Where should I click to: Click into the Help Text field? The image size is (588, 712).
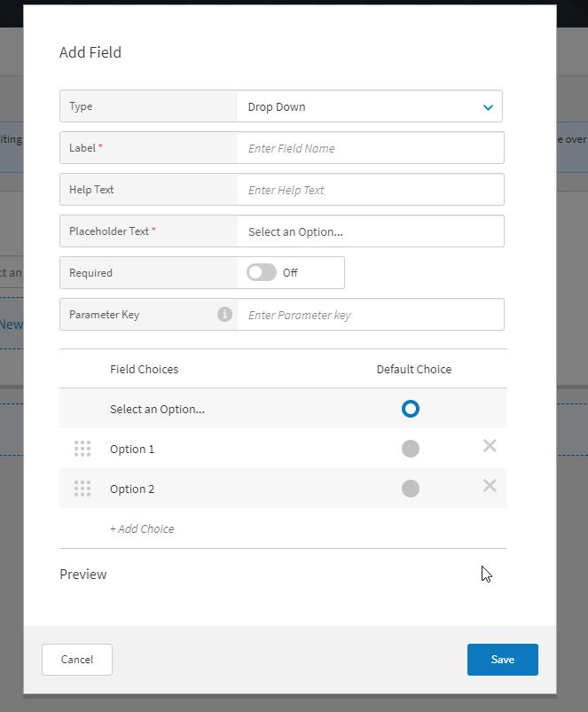coord(370,190)
